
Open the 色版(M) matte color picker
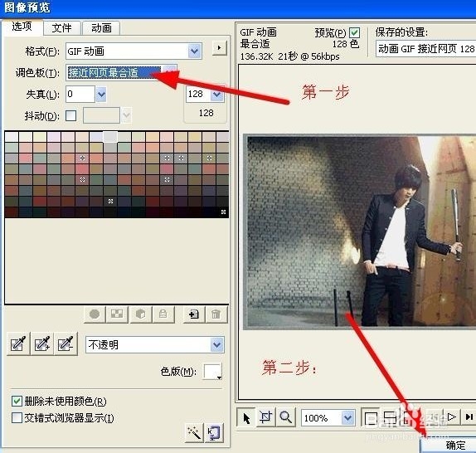212,372
